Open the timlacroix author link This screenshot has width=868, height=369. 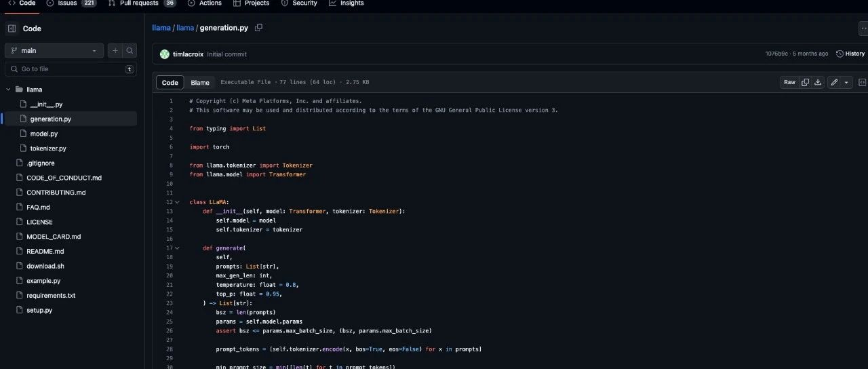coord(189,54)
